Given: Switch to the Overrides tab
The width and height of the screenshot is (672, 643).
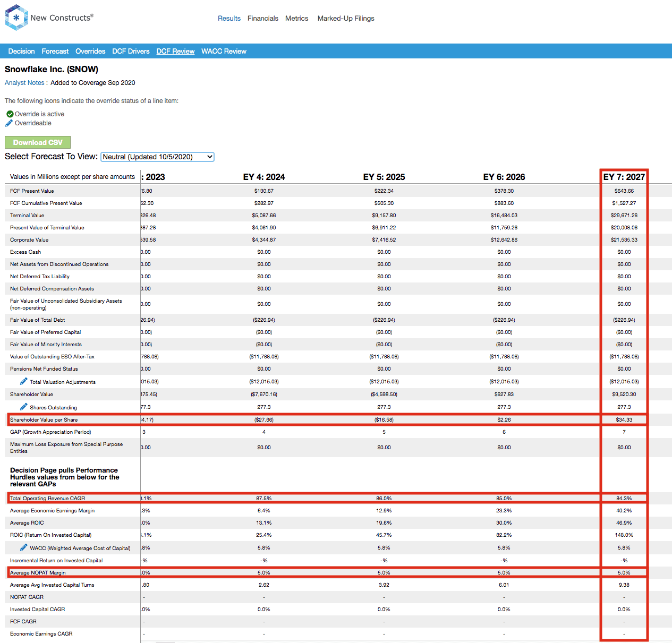Looking at the screenshot, I should click(x=90, y=52).
